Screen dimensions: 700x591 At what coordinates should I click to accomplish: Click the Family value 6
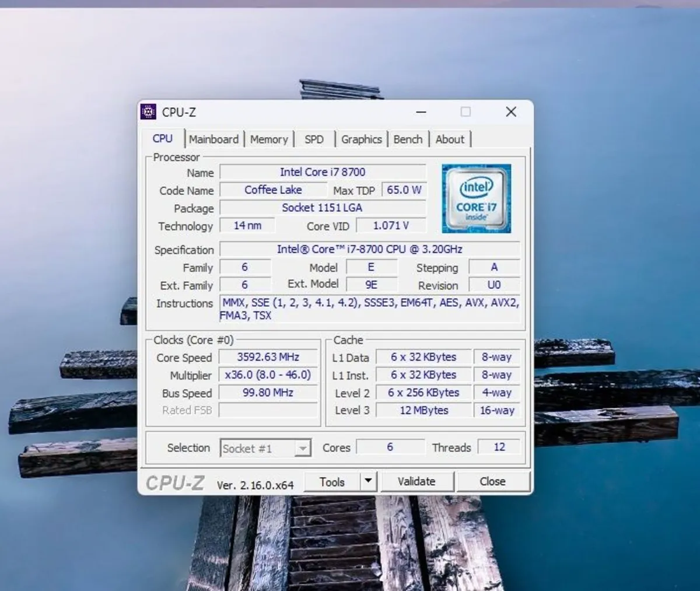coord(245,267)
